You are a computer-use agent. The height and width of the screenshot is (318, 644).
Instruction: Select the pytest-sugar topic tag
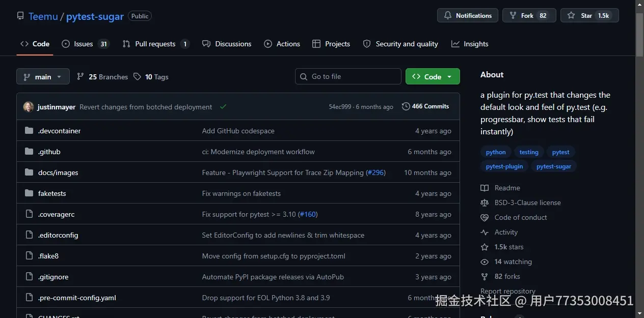click(x=554, y=166)
